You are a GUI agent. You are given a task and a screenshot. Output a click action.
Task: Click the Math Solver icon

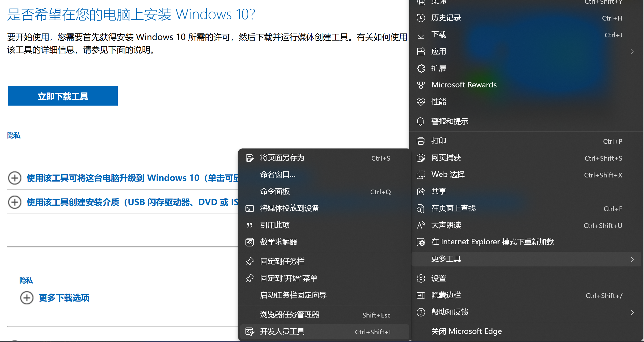click(250, 242)
